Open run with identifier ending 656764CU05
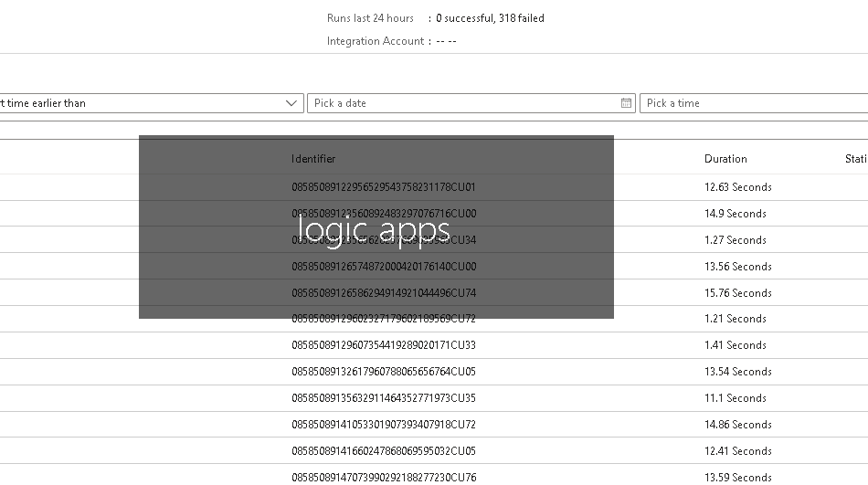This screenshot has width=868, height=485. point(384,372)
